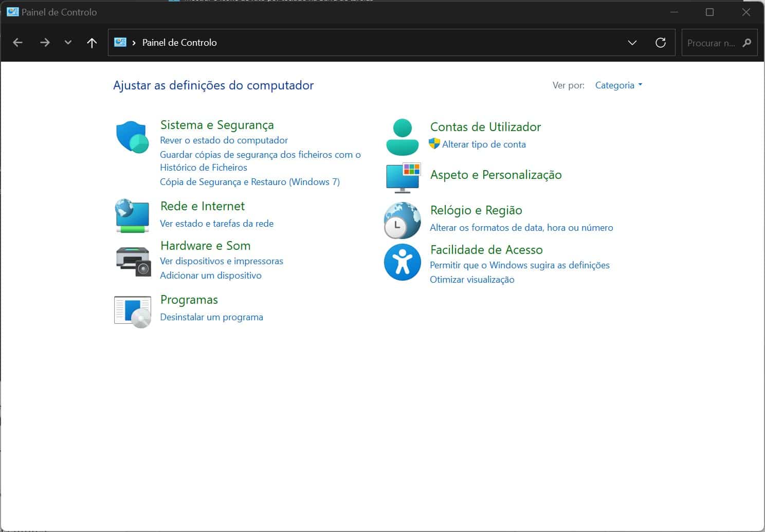The width and height of the screenshot is (765, 532).
Task: Click Ver dispositivos e impressoras link
Action: click(221, 261)
